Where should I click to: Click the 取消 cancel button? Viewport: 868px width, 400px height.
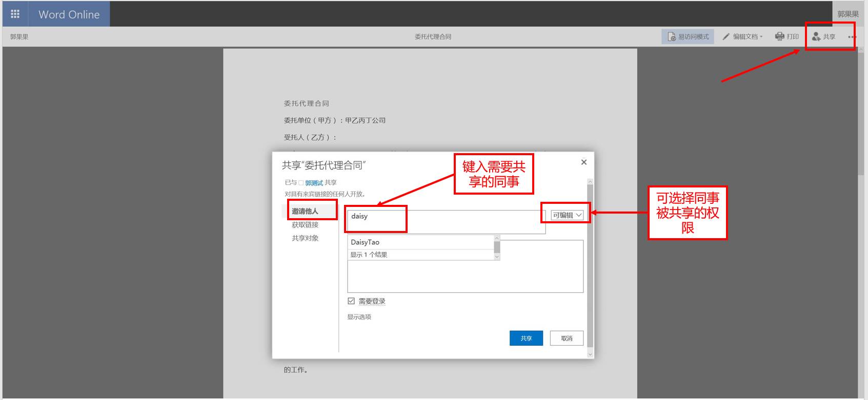tap(567, 338)
